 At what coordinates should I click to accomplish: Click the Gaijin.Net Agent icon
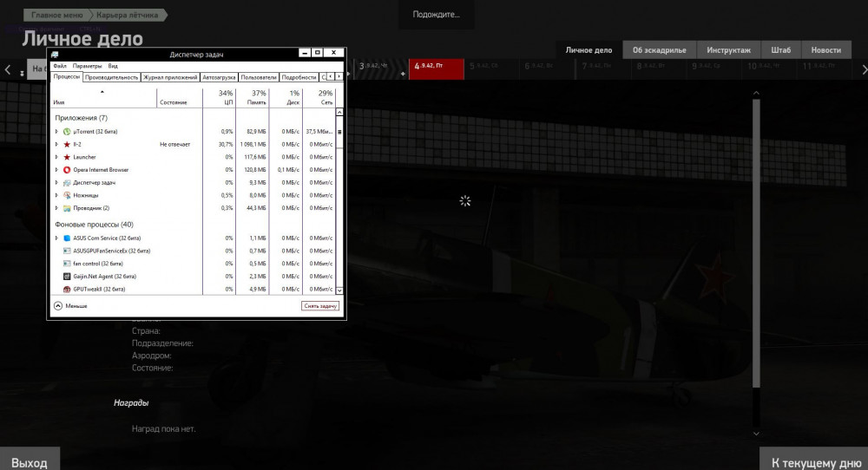point(67,277)
